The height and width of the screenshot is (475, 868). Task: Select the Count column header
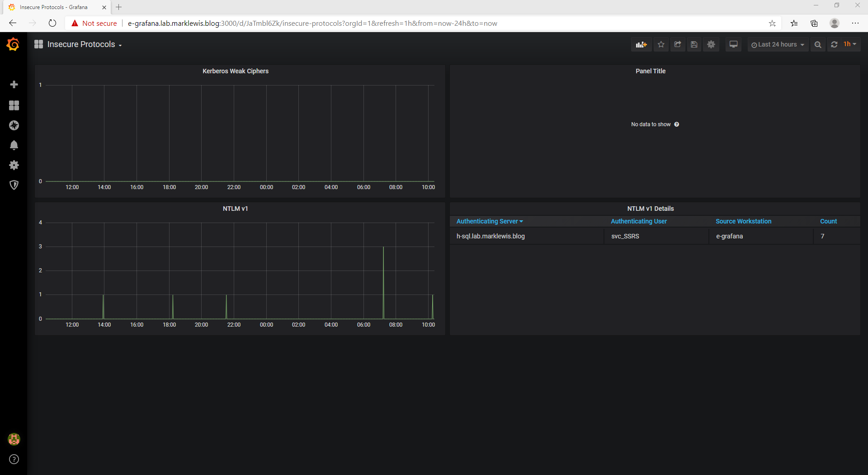[x=828, y=221]
